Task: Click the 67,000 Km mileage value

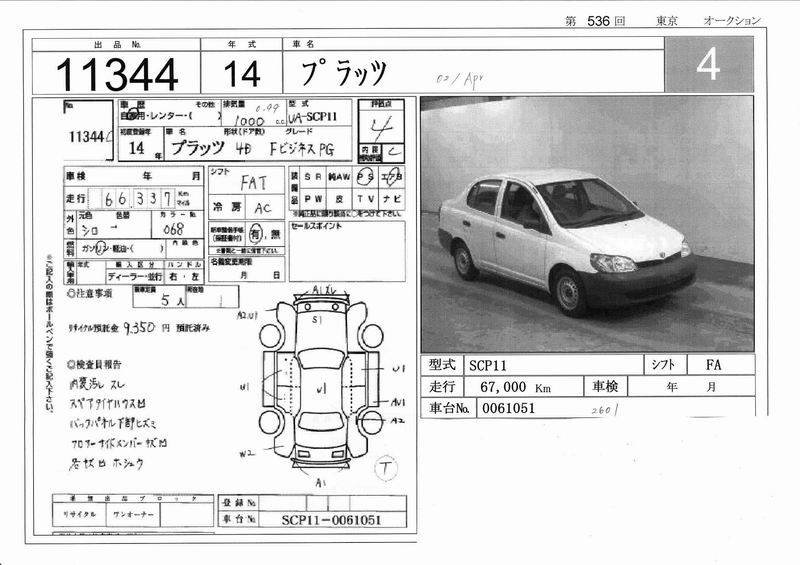Action: pos(515,387)
